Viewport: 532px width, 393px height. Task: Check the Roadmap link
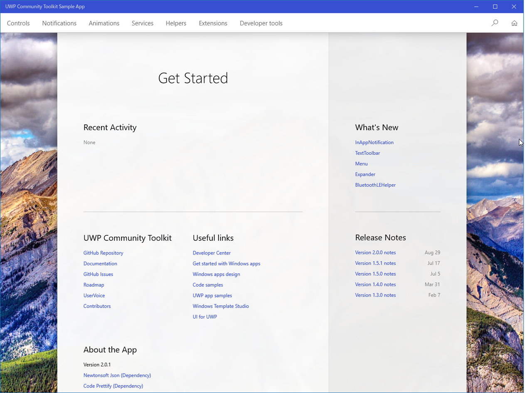94,285
